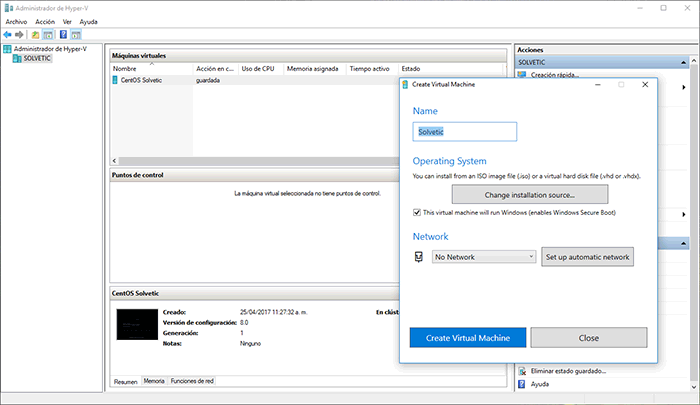700x405 pixels.
Task: Click the Creación rápida icon in Acciones
Action: (x=522, y=75)
